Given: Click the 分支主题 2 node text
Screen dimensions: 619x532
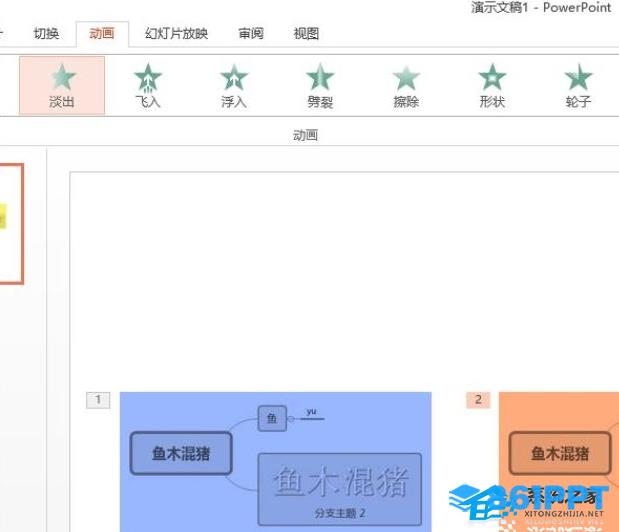Looking at the screenshot, I should coord(340,513).
